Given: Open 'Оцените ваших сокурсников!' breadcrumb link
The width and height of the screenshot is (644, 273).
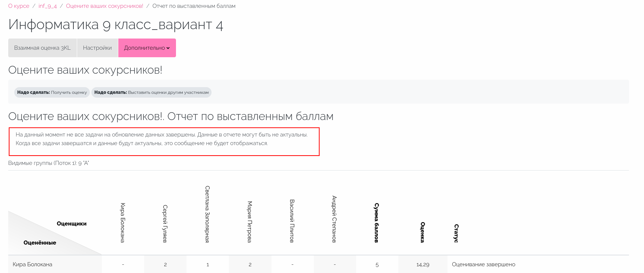Looking at the screenshot, I should 104,6.
